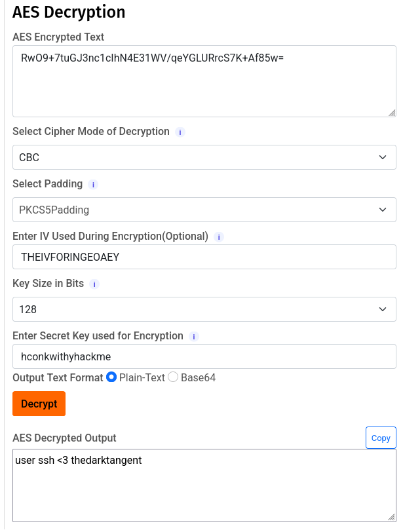403x532 pixels.
Task: Click the Decrypt button
Action: (x=39, y=404)
